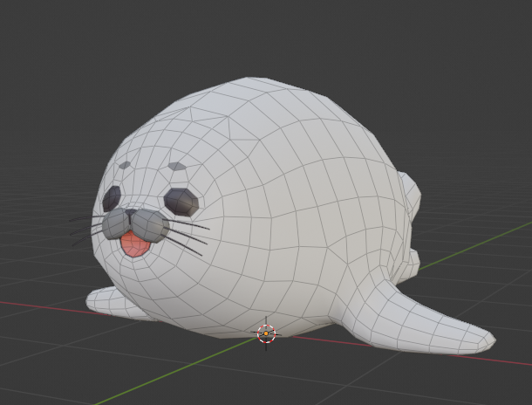Select the gray eyebrow above the larger eye
This screenshot has height=405, width=532.
pyautogui.click(x=177, y=167)
